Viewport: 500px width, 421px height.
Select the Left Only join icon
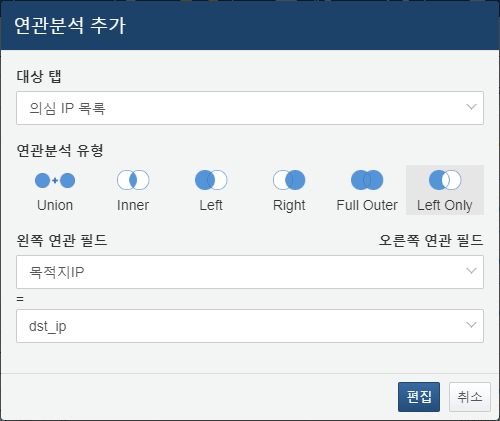(x=445, y=180)
